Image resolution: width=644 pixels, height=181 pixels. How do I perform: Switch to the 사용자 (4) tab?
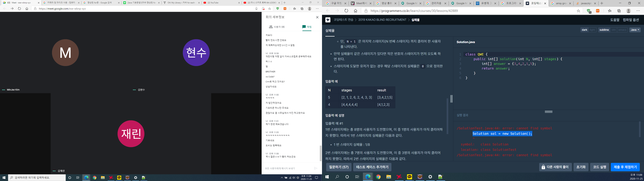click(x=277, y=27)
